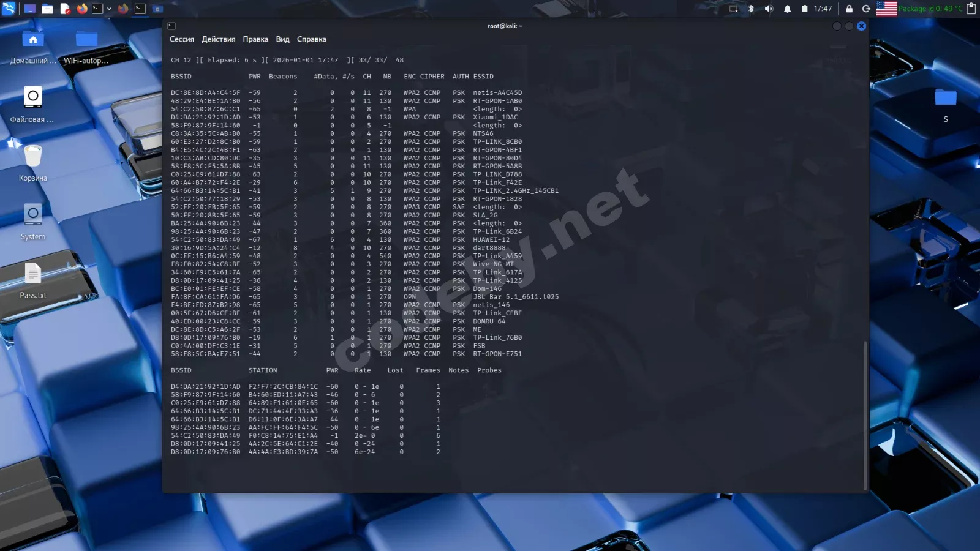
Task: Open the volume slider via the speaker icon
Action: 769,9
